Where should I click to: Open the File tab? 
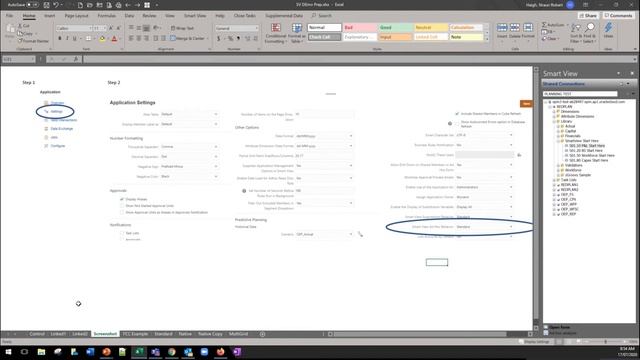click(x=9, y=16)
